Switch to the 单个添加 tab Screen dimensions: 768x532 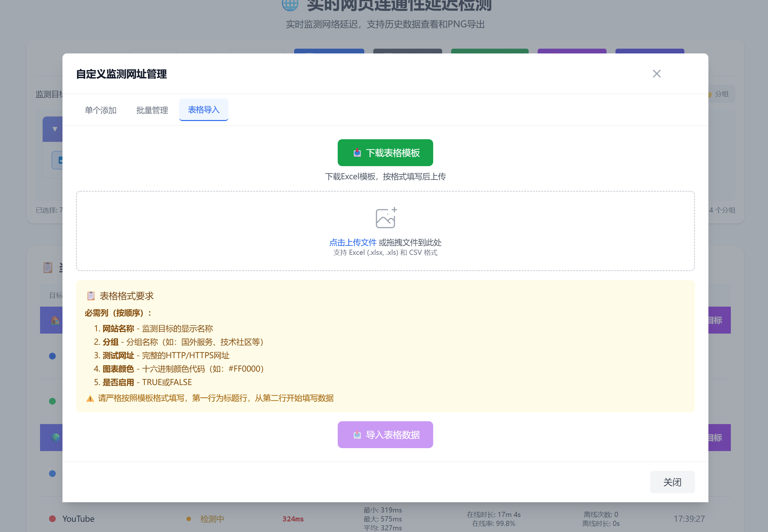pyautogui.click(x=100, y=110)
